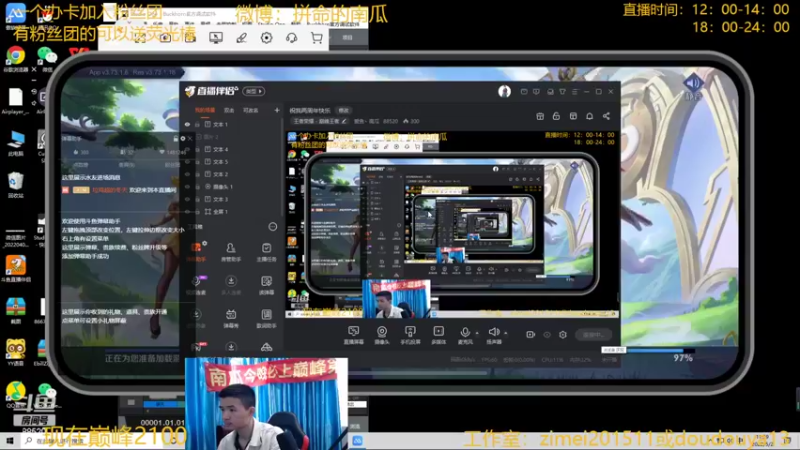Add the first screen capture source in bottom bar
This screenshot has height=450, width=800.
pyautogui.click(x=353, y=335)
